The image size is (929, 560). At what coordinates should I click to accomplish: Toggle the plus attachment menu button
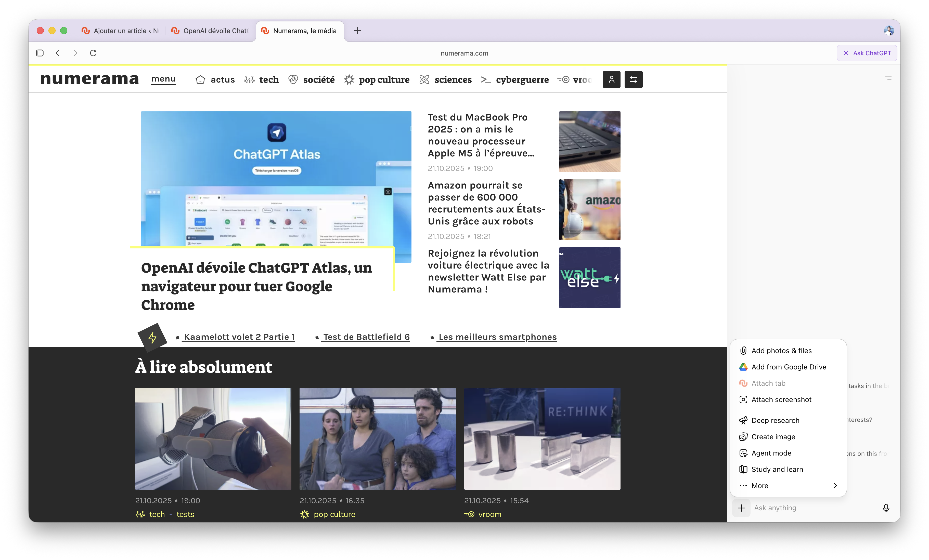point(741,508)
